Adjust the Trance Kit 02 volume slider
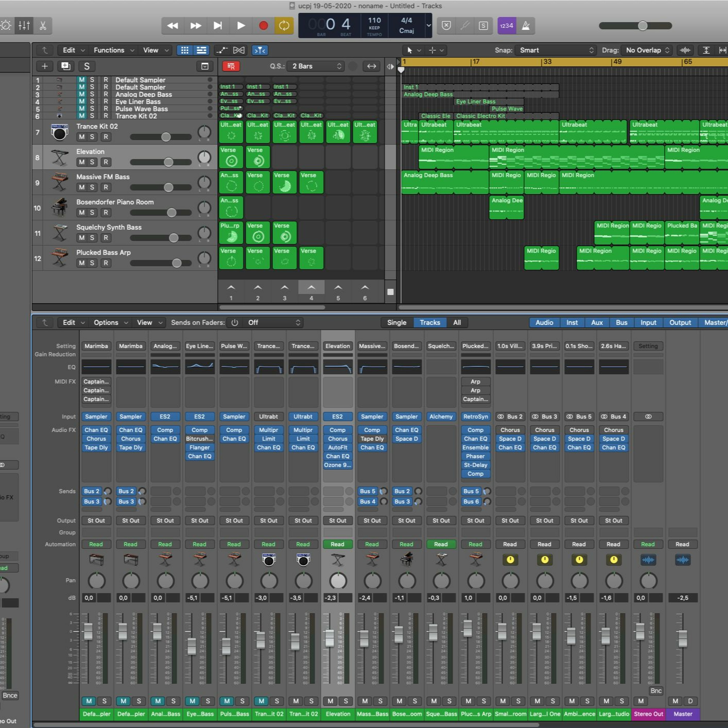This screenshot has width=728, height=728. pos(166,137)
